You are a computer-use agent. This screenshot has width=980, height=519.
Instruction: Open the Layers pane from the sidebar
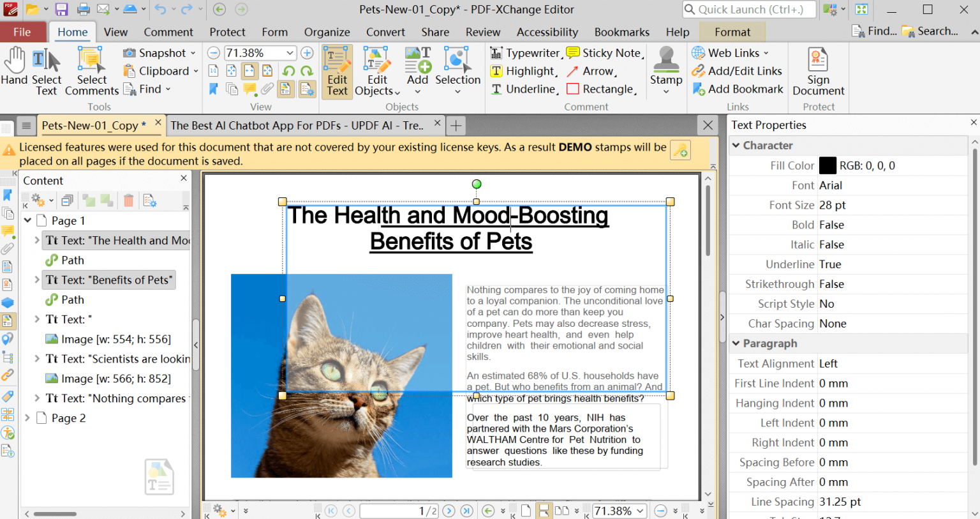[8, 302]
